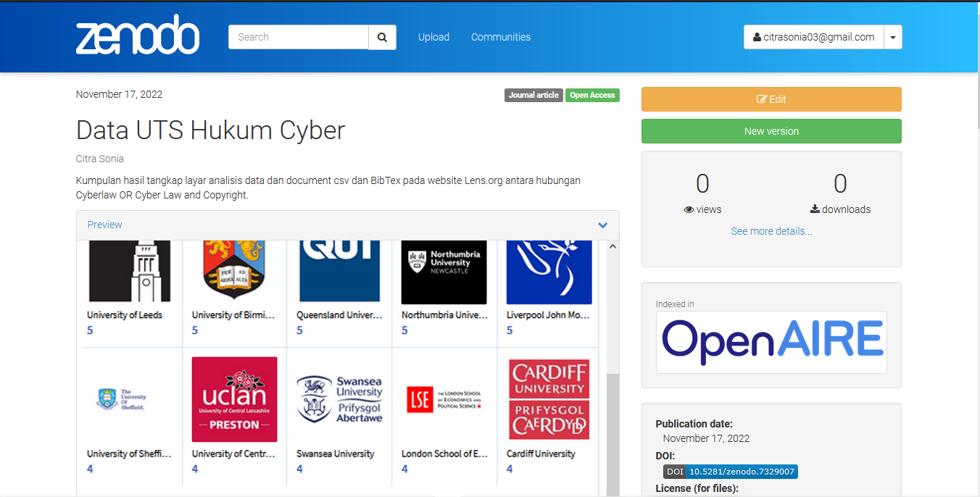Image resolution: width=980 pixels, height=497 pixels.
Task: Click the Queensland University logo
Action: click(x=340, y=272)
